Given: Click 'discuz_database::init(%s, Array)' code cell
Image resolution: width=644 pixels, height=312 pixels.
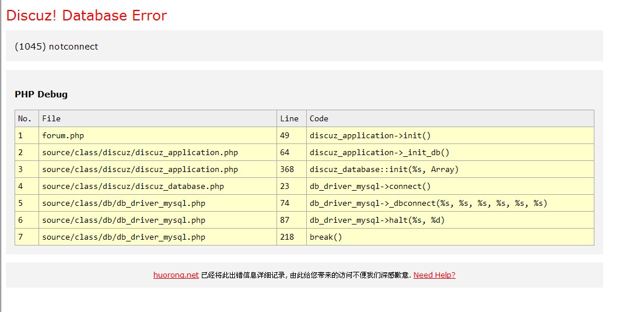Looking at the screenshot, I should tap(450, 169).
